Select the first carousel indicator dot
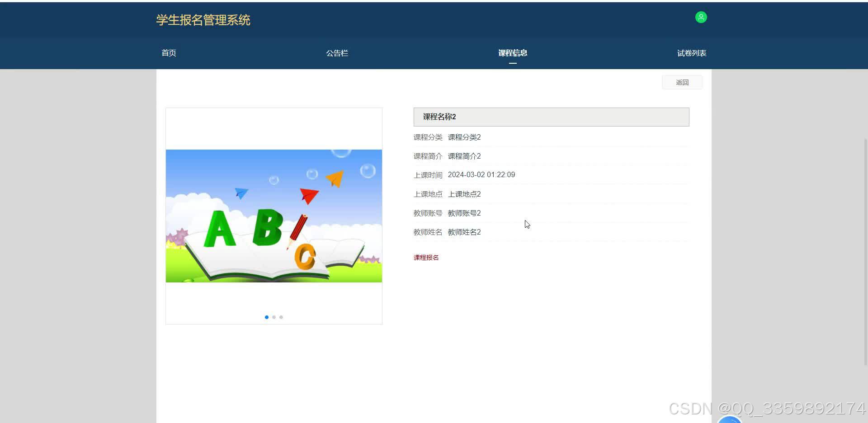 click(x=267, y=317)
